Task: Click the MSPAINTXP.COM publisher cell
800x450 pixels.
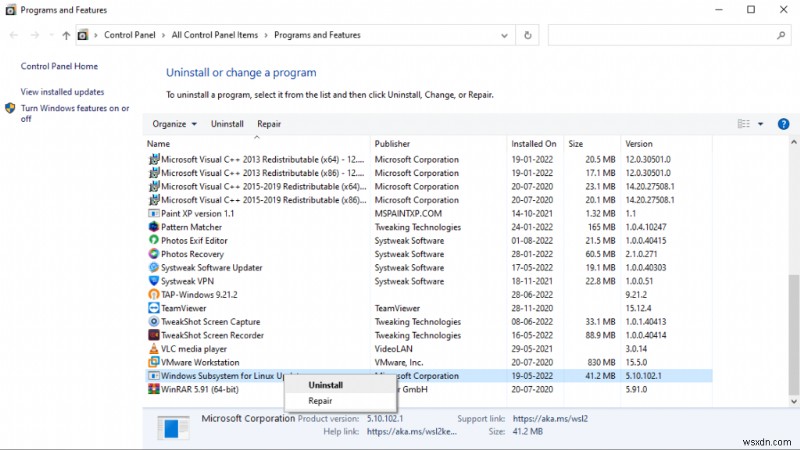Action: click(x=408, y=213)
